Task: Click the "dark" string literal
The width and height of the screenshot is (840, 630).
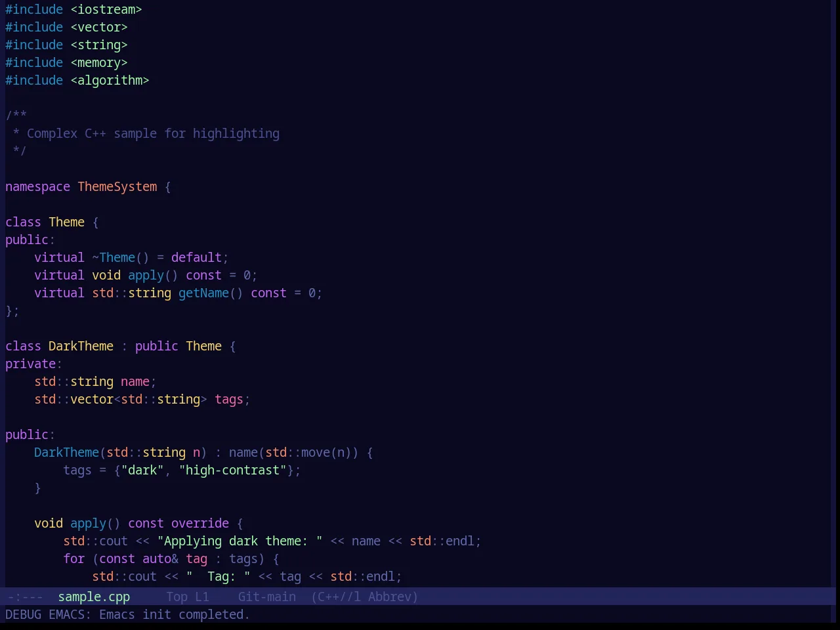Action: (142, 471)
